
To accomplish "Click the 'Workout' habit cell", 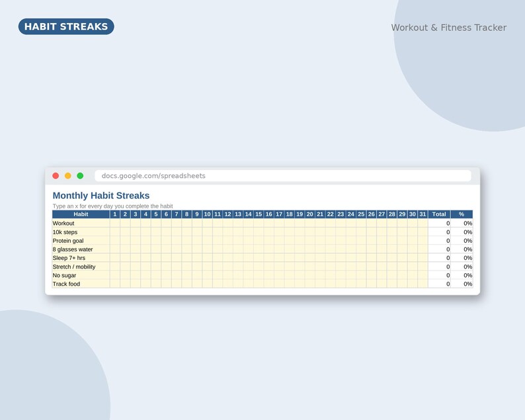I will 81,224.
